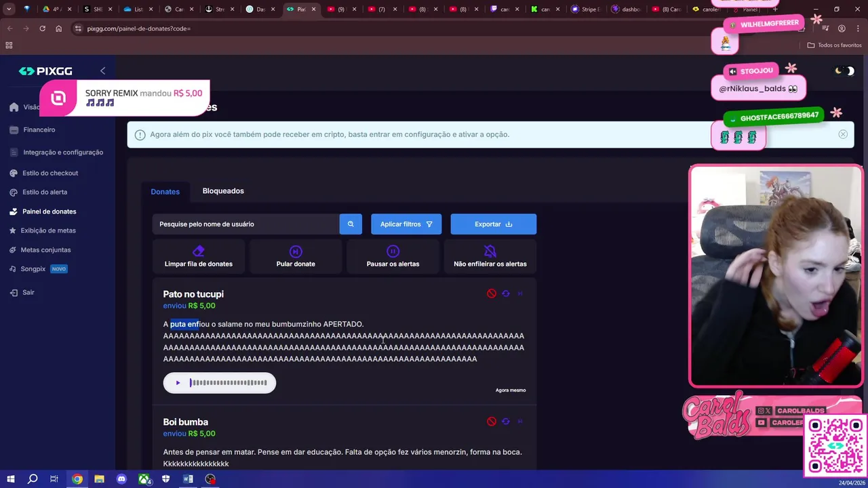Screen dimensions: 868x488
Task: Reload the page in Chrome
Action: (x=42, y=28)
